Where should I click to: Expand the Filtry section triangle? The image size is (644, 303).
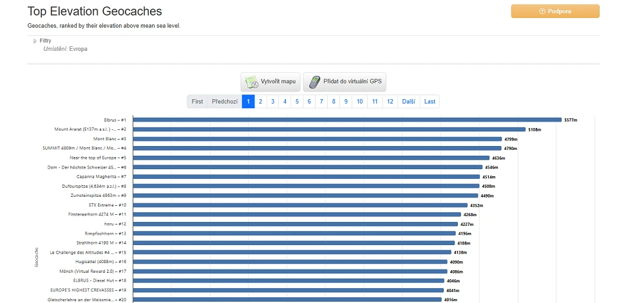[x=35, y=41]
